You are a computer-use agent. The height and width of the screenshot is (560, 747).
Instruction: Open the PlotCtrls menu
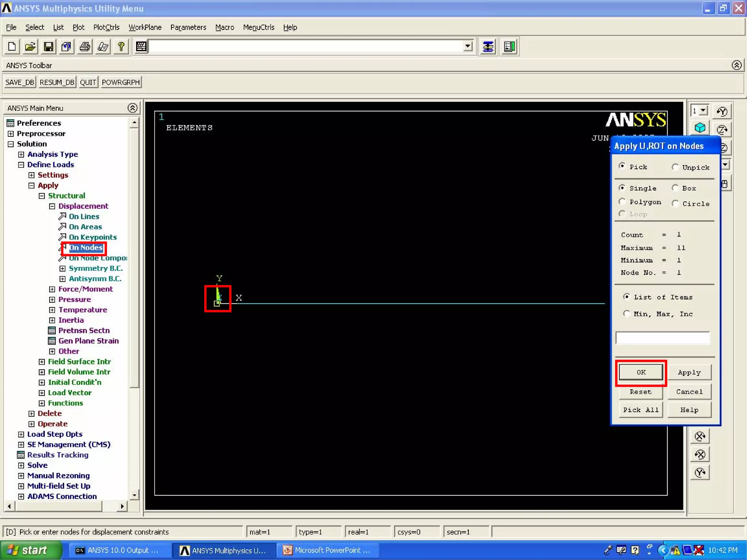106,27
